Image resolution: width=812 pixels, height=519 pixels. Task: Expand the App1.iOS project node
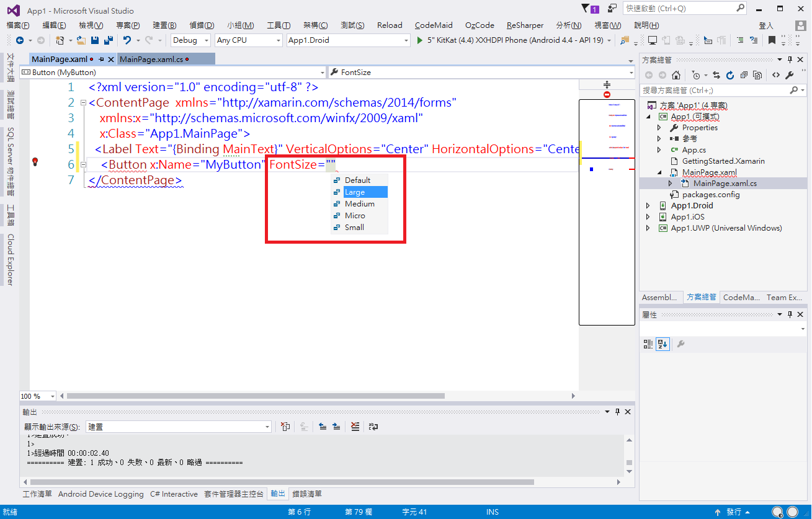tap(648, 217)
